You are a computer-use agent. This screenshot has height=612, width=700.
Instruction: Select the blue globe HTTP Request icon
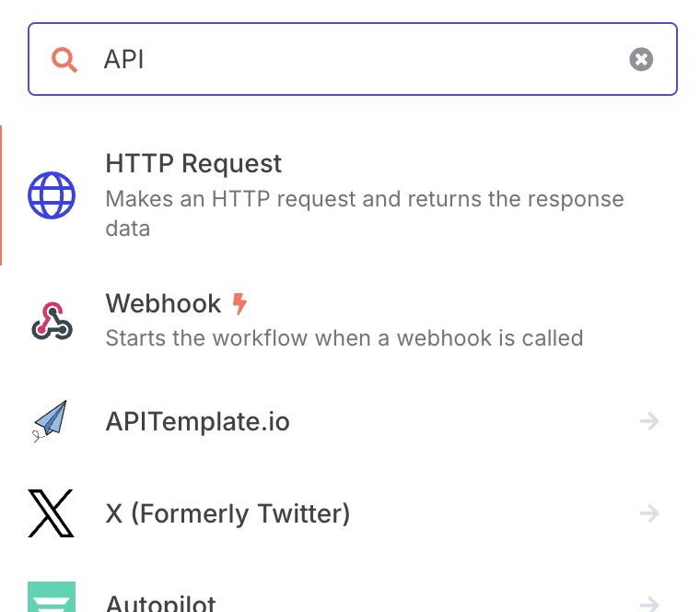[x=52, y=195]
